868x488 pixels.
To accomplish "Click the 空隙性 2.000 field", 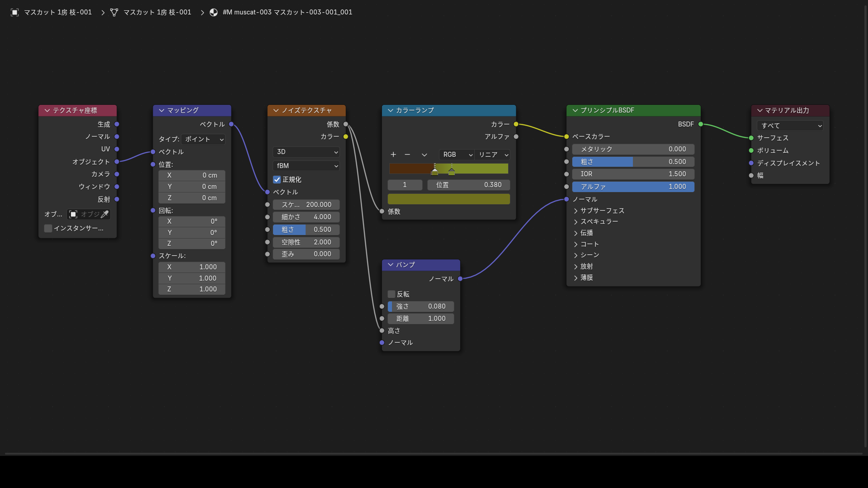I will click(306, 242).
